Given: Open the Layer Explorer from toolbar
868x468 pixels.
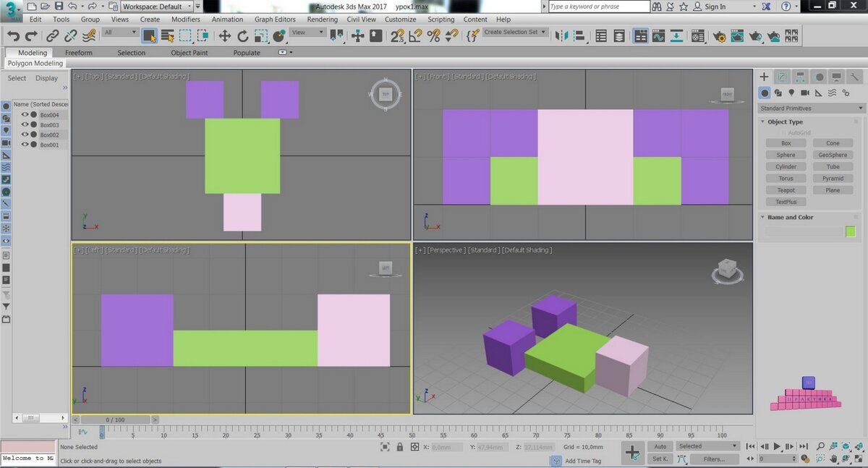Looking at the screenshot, I should (619, 35).
